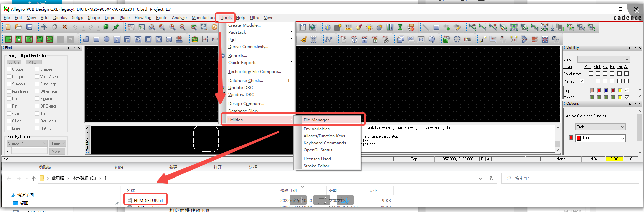Screen dimensions: 644x212
Task: Open the Name dropdown in Find By Name
Action: coord(58,143)
